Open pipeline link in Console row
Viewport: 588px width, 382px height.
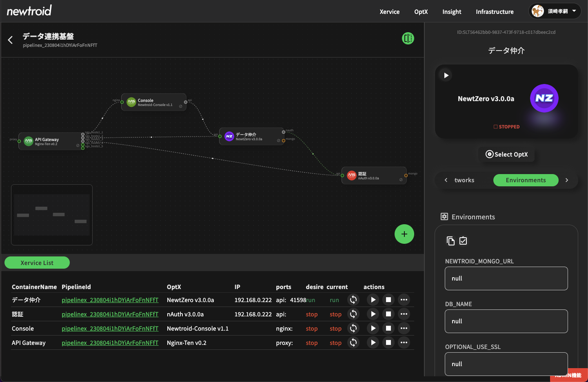coord(110,329)
